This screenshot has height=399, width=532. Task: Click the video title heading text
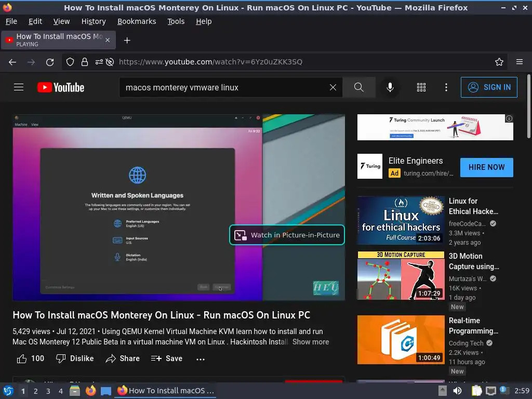pyautogui.click(x=161, y=315)
